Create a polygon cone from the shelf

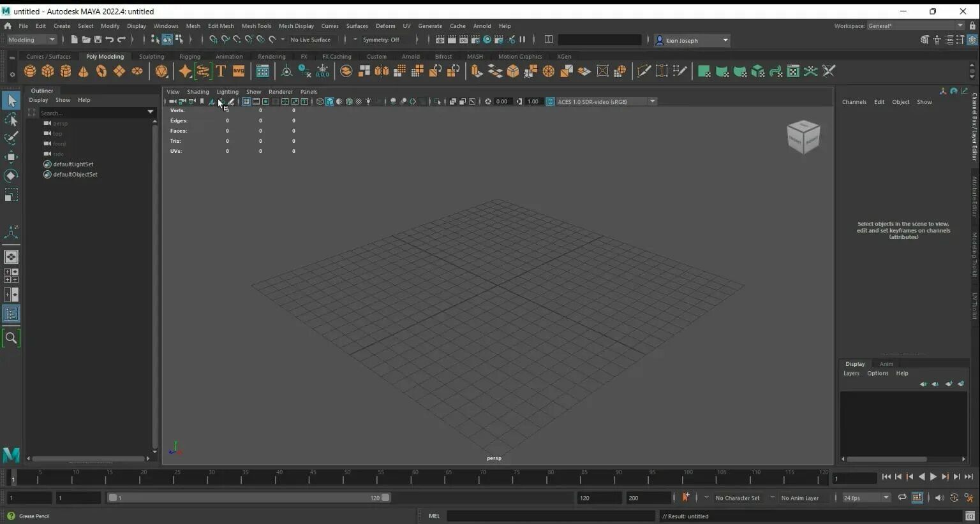coord(83,71)
